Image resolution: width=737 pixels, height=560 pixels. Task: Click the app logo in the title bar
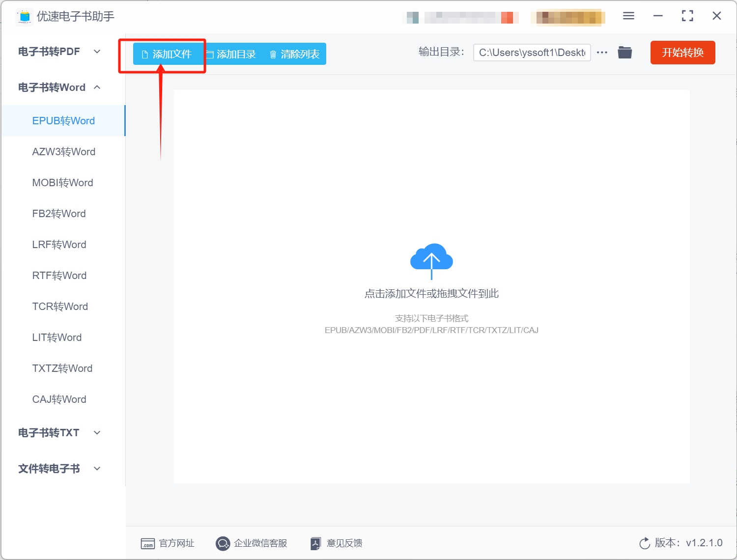(25, 16)
